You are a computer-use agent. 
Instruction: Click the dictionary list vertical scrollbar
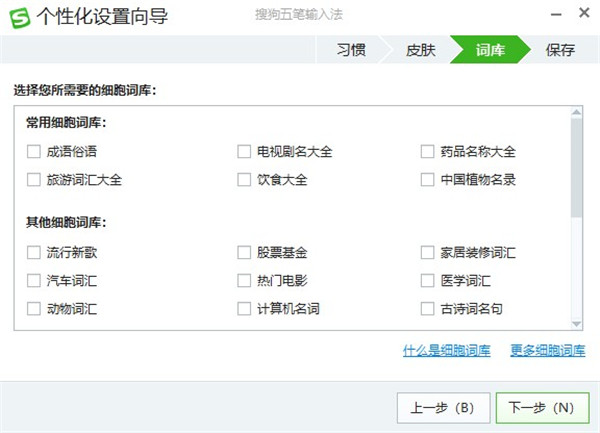576,170
